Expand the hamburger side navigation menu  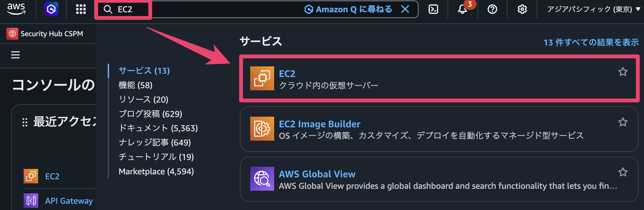click(x=15, y=55)
